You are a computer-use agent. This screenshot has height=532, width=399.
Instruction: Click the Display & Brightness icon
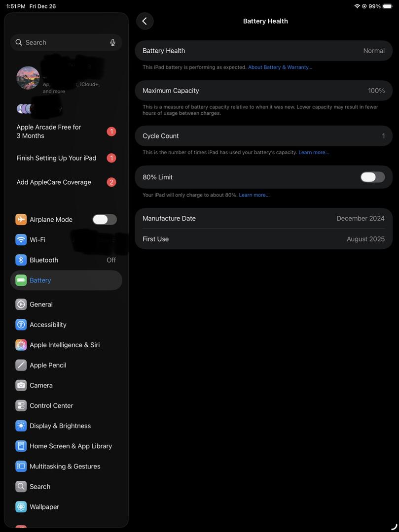point(21,426)
